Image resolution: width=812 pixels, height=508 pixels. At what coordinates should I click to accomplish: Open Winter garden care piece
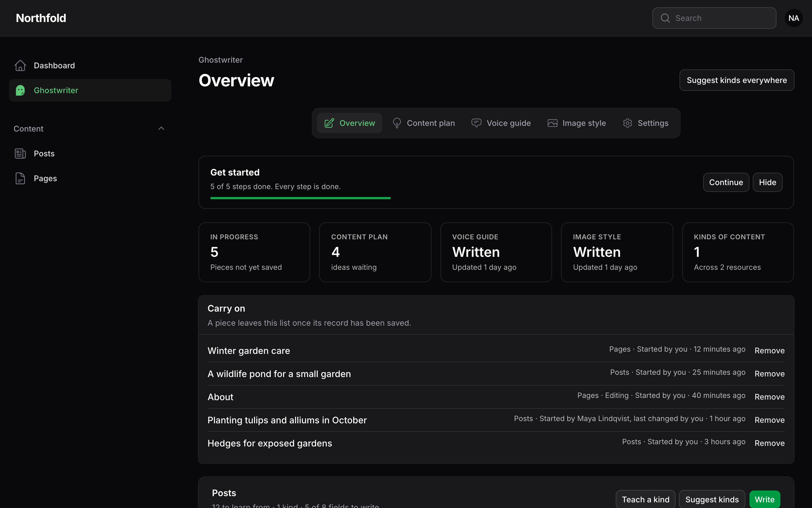[x=249, y=351]
